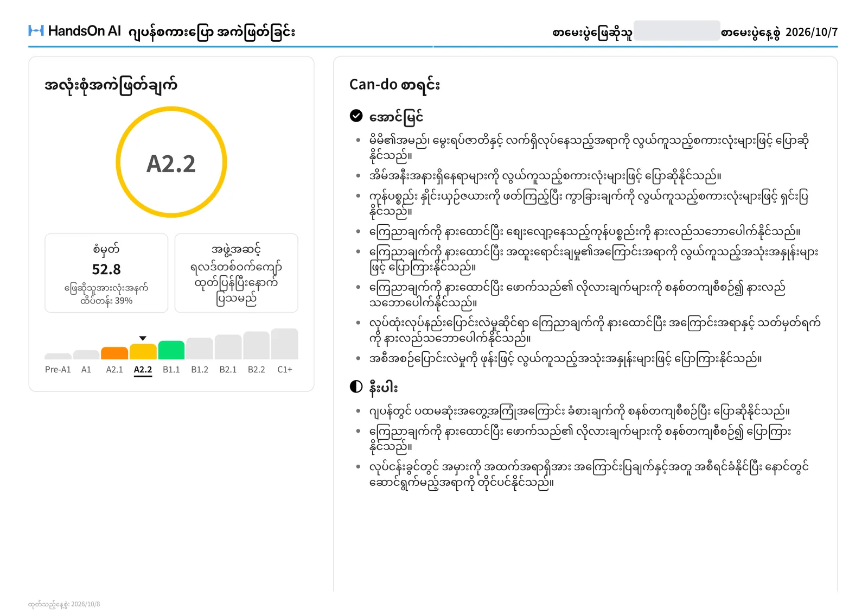Click the HandsOn AI title text
868x614 pixels.
click(x=85, y=31)
